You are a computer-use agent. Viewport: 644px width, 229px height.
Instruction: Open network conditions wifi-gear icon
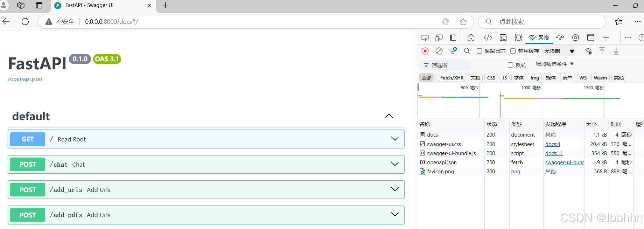tap(588, 51)
